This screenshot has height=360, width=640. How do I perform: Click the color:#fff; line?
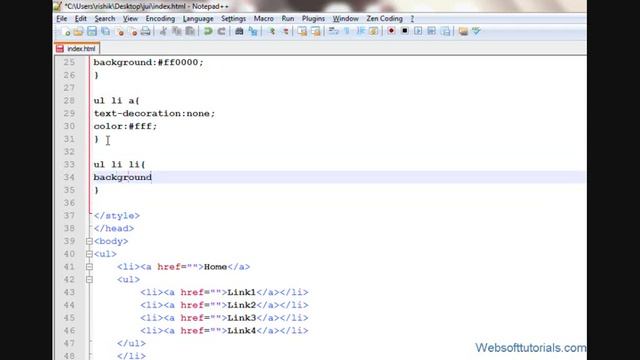point(125,126)
